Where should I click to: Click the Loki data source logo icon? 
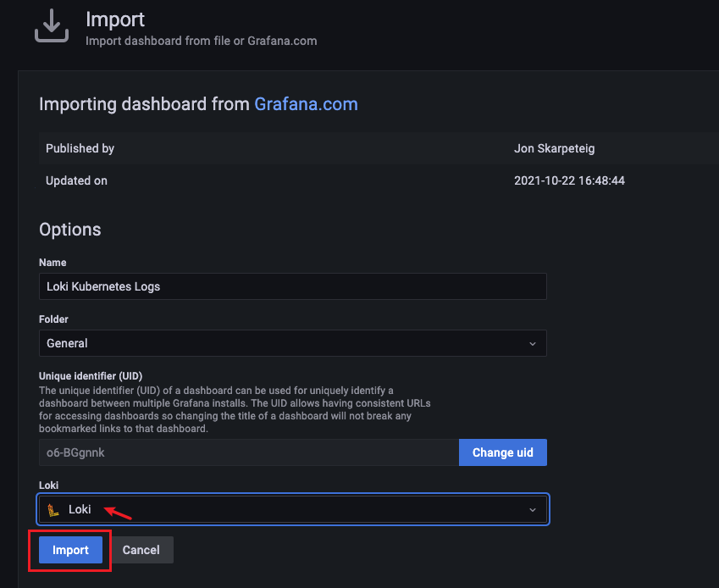[53, 509]
